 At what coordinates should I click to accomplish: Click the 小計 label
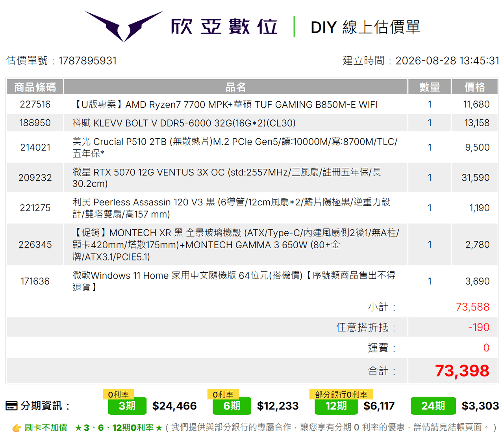[x=382, y=307]
